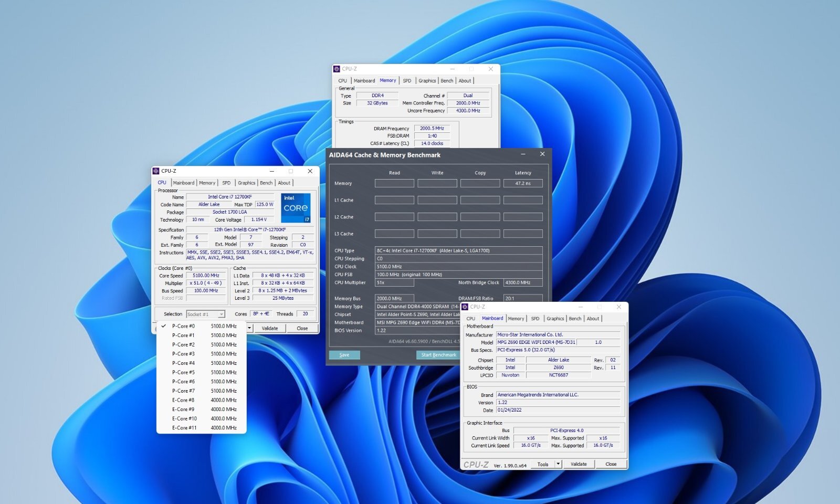Select P-Core #0 checked entry in clocks menu
Viewport: 840px width, 504px height.
(202, 326)
